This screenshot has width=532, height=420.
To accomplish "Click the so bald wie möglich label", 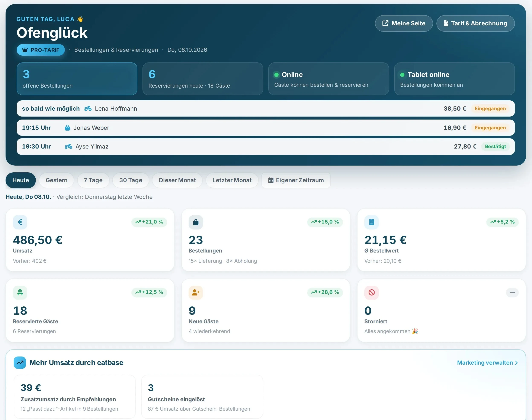I will click(51, 108).
